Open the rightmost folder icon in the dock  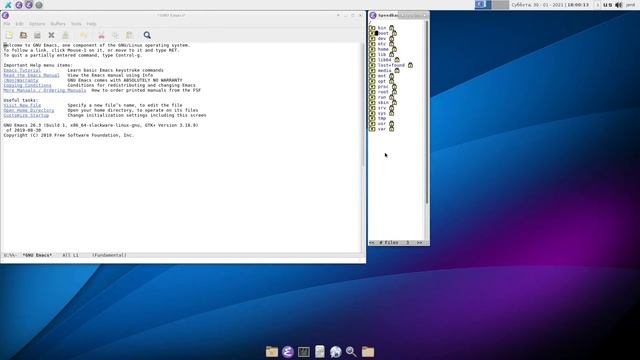coord(368,351)
